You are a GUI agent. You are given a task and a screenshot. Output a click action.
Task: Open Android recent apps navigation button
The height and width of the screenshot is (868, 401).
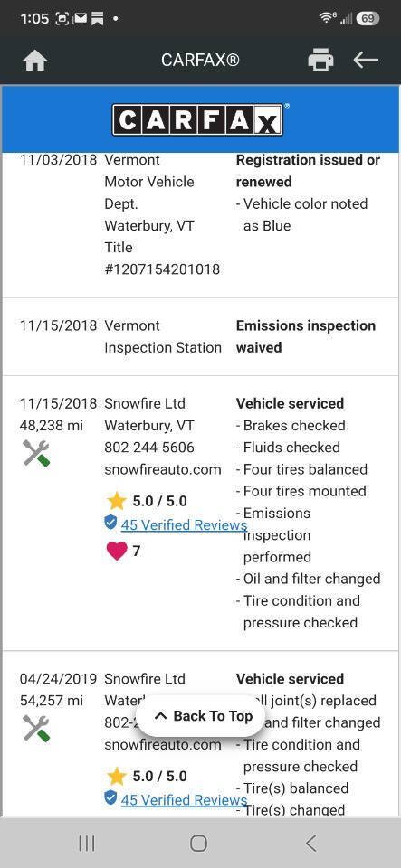tap(86, 843)
